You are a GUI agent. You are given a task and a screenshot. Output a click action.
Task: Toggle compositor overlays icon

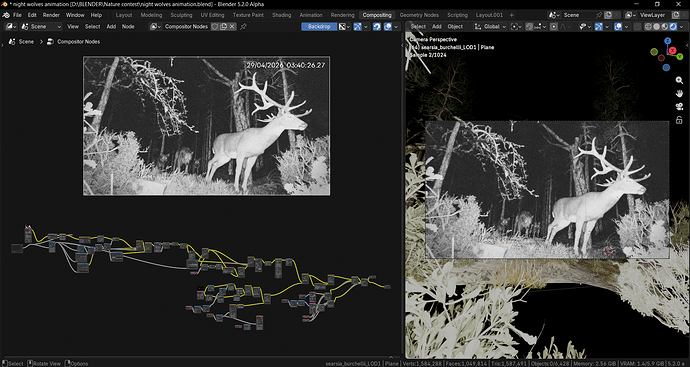point(387,26)
